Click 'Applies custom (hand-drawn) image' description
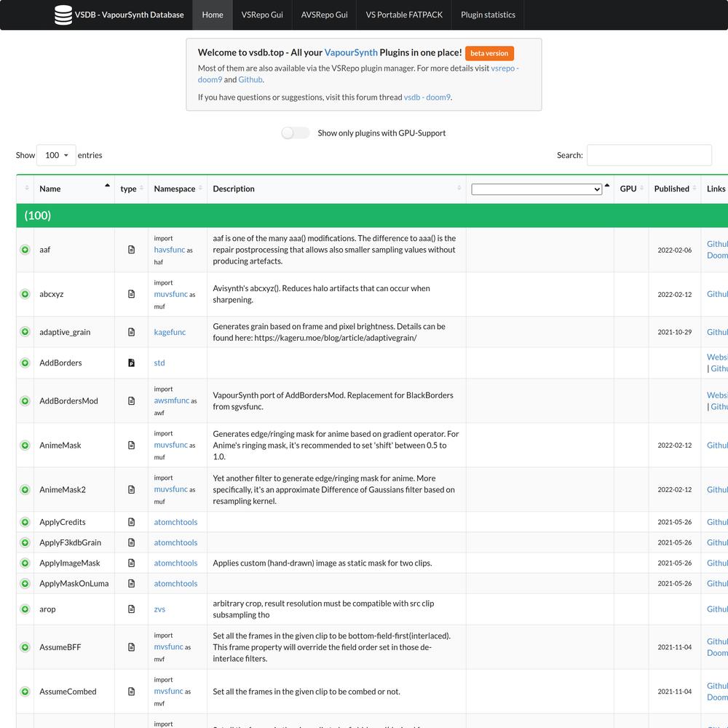Viewport: 728px width, 728px height. [323, 563]
